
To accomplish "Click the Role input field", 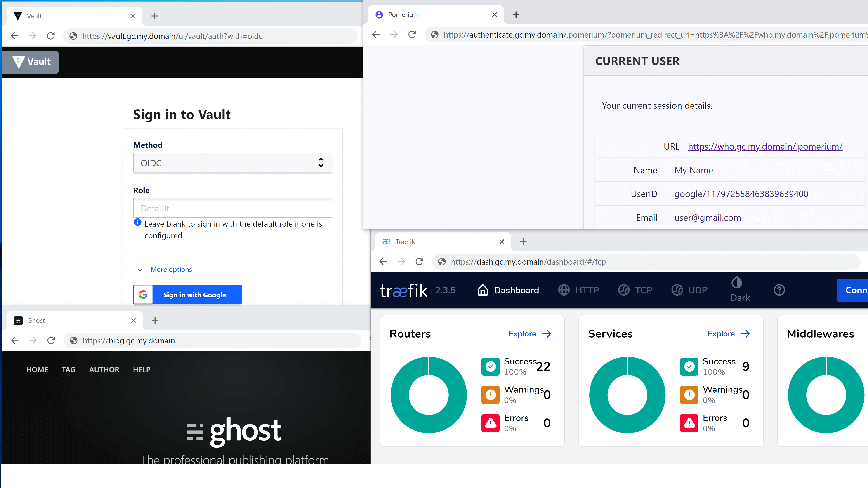I will click(x=233, y=208).
